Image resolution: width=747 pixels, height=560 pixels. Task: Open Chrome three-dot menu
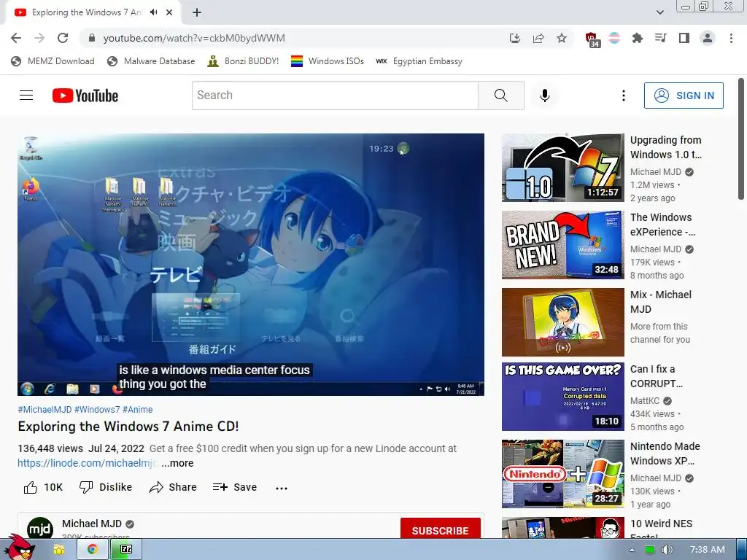[x=731, y=38]
